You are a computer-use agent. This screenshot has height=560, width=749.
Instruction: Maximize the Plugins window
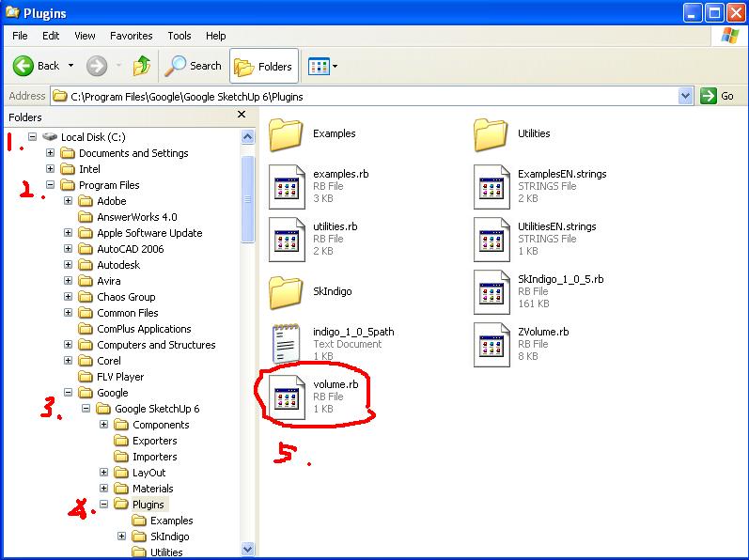[714, 13]
